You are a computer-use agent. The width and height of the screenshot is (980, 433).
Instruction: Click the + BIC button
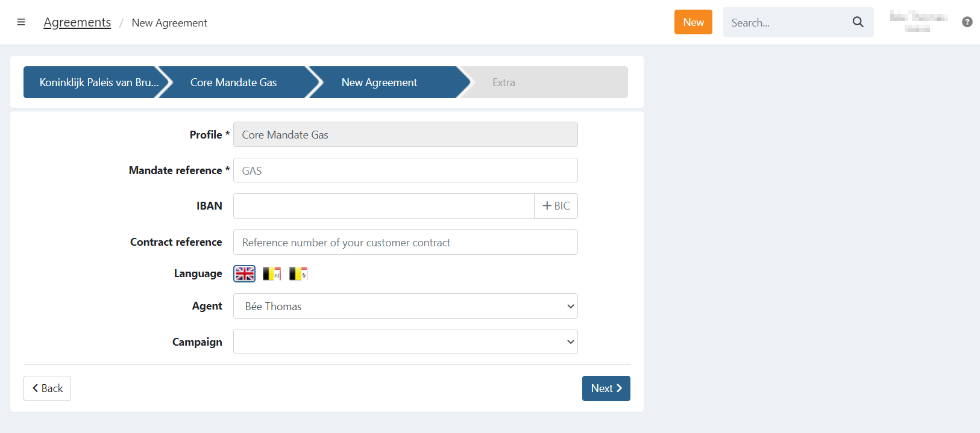pos(556,206)
